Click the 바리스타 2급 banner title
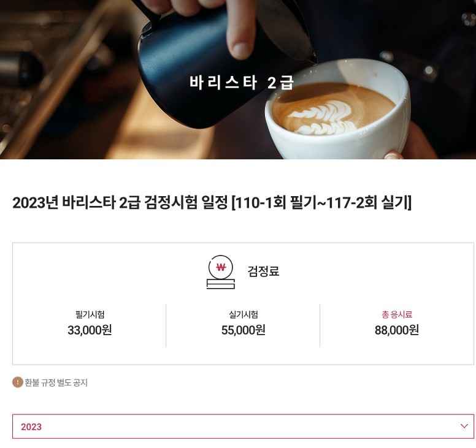The width and height of the screenshot is (476, 448). click(241, 83)
